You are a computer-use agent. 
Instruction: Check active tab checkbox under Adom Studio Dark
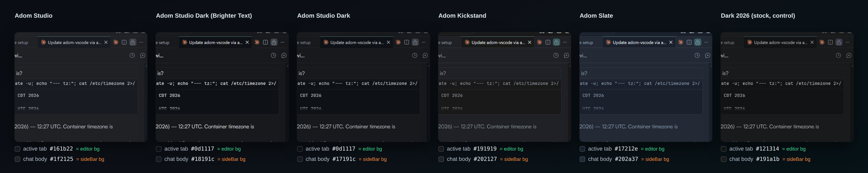coord(300,149)
